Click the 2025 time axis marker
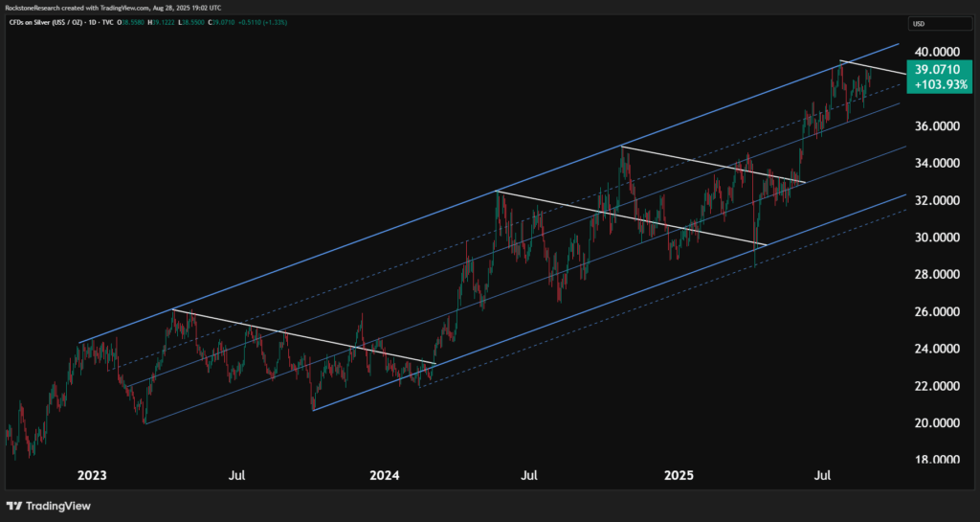 click(x=679, y=475)
